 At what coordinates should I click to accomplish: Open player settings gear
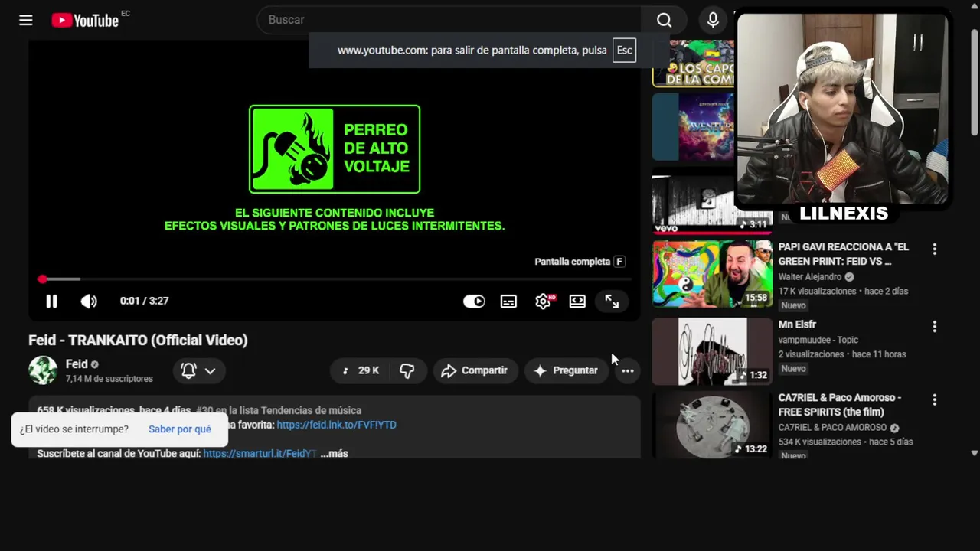coord(544,302)
